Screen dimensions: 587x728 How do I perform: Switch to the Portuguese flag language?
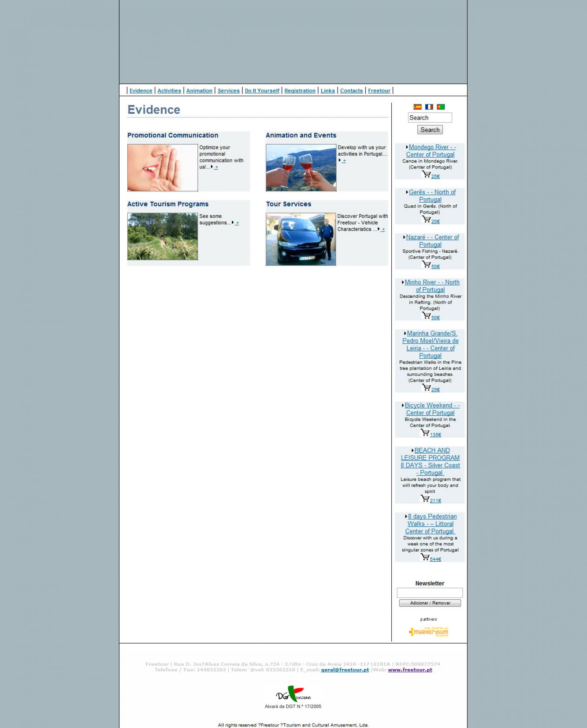click(441, 107)
